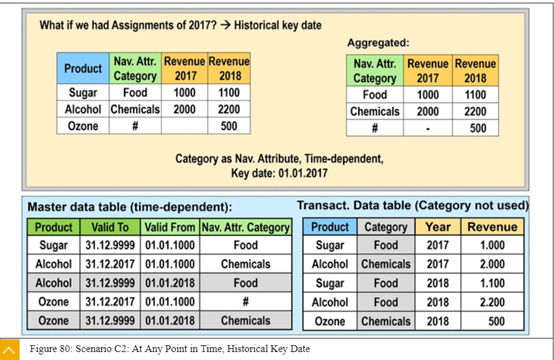Select "Alcohol" in the yellow panel product table
Screen dimensions: 554x360
click(x=83, y=109)
